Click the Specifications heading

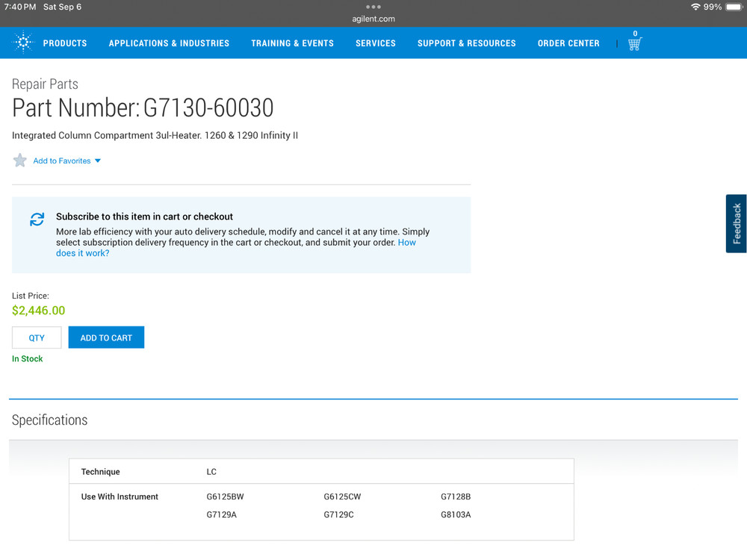coord(49,420)
